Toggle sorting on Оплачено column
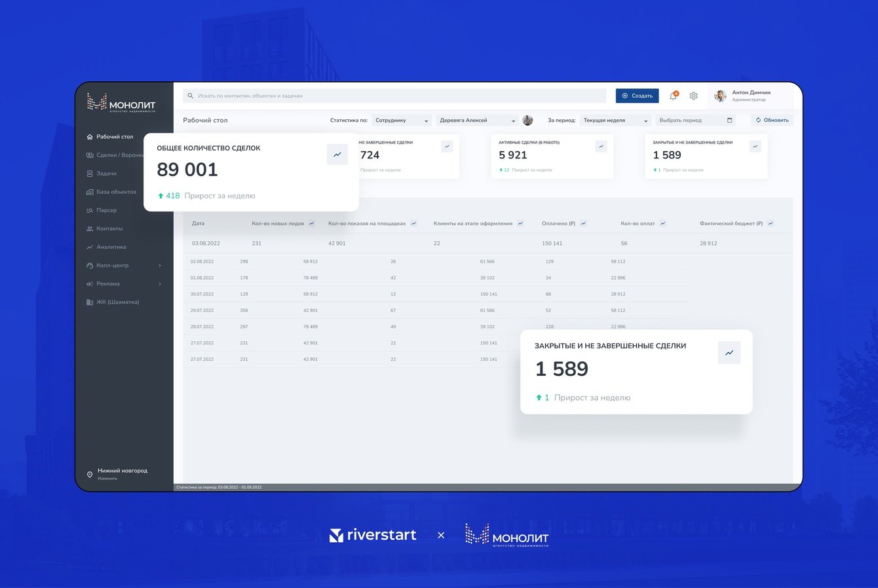The height and width of the screenshot is (588, 878). tap(582, 223)
